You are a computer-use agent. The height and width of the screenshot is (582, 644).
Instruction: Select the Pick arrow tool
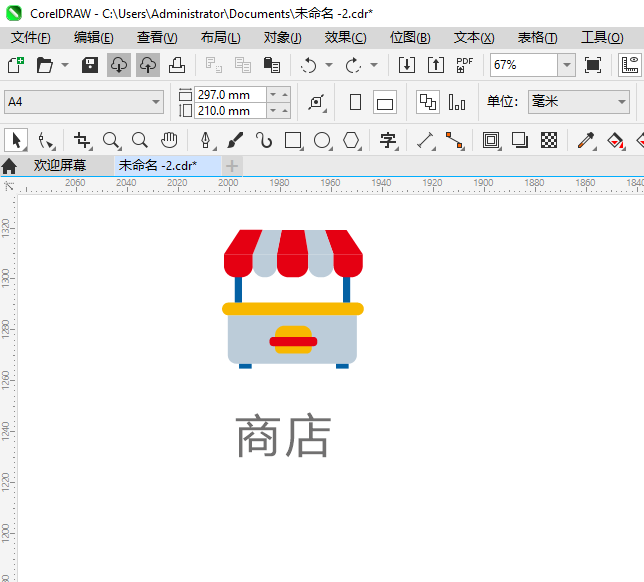click(x=16, y=140)
